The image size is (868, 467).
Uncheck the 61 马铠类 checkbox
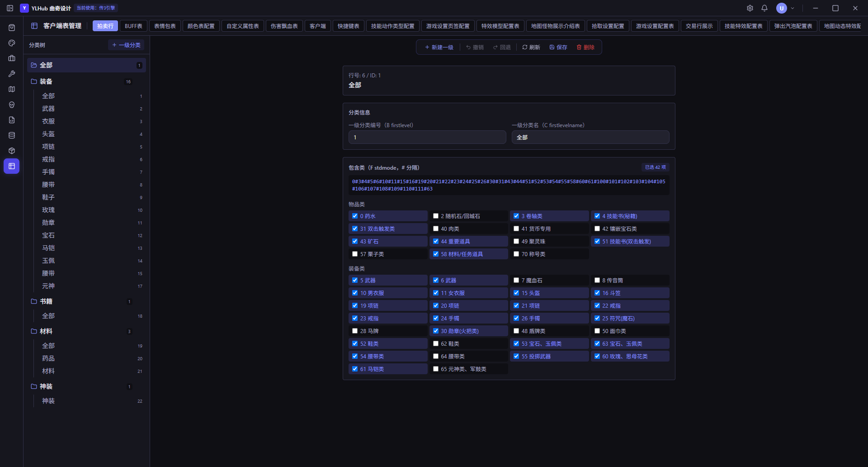[355, 369]
